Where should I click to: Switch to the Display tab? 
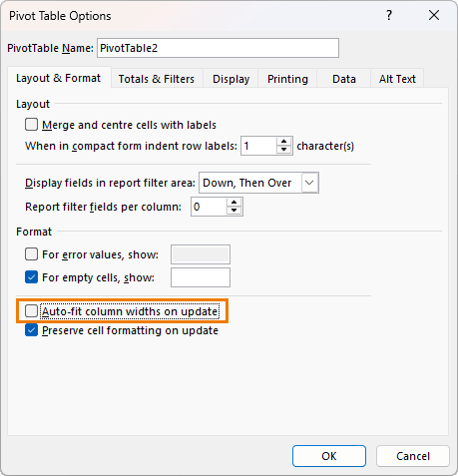[231, 79]
